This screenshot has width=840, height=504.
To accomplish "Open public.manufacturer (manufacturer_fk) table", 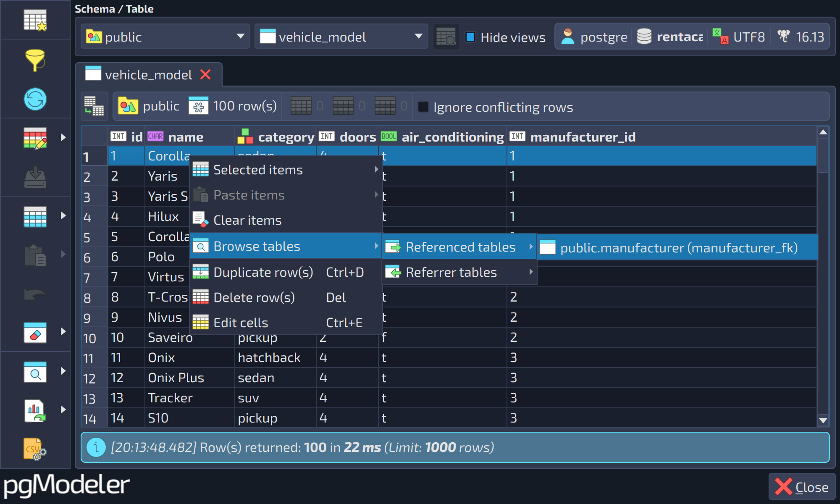I will pos(677,247).
